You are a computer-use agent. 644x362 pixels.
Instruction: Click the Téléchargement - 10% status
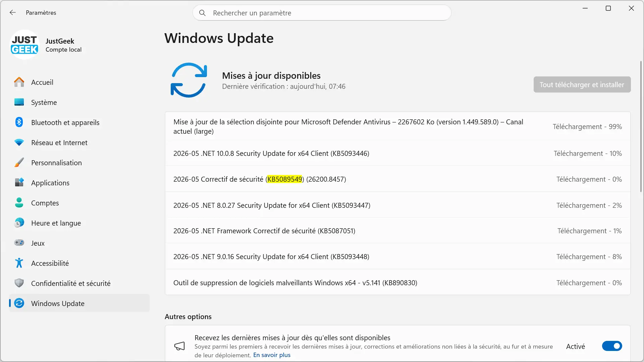[x=588, y=154]
